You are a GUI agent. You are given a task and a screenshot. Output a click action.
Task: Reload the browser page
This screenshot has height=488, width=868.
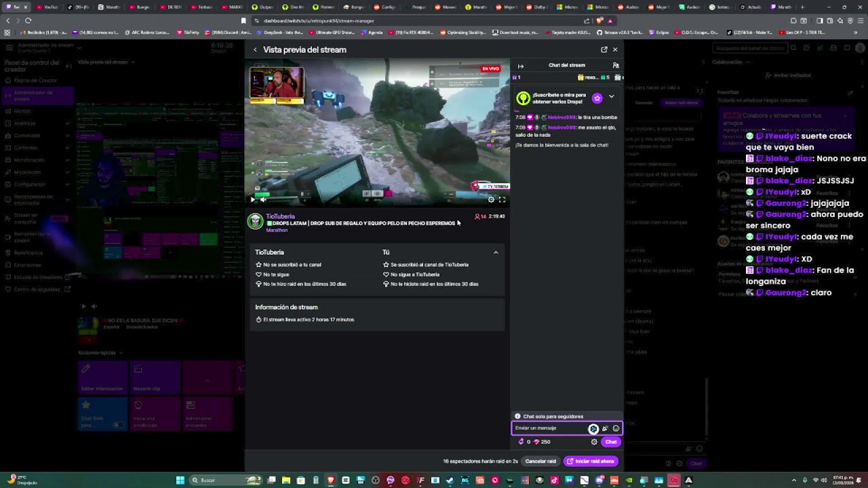[28, 20]
